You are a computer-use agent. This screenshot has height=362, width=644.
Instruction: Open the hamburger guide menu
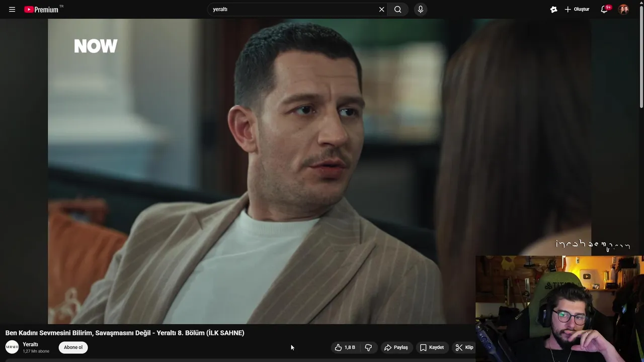click(x=12, y=10)
